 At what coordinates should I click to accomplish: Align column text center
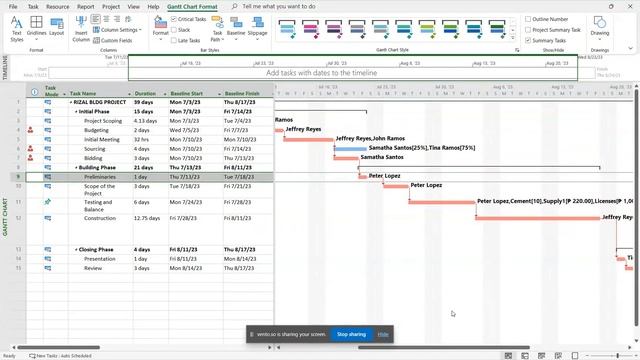click(107, 19)
